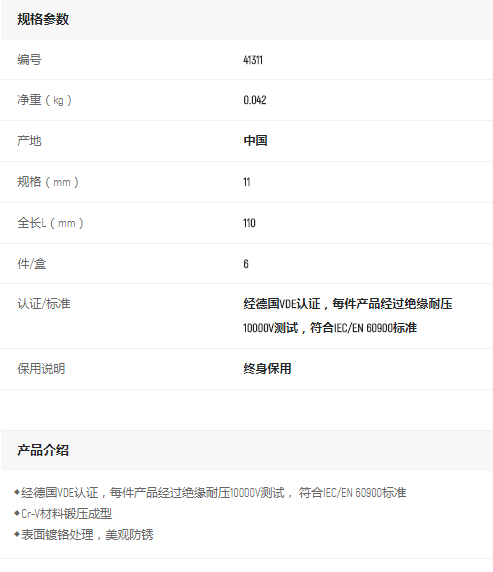493x572 pixels.
Task: Click the total length value 110
Action: [x=249, y=223]
